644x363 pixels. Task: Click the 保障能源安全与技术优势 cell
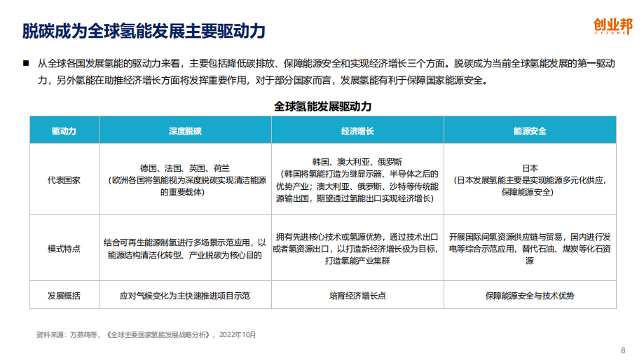point(530,296)
